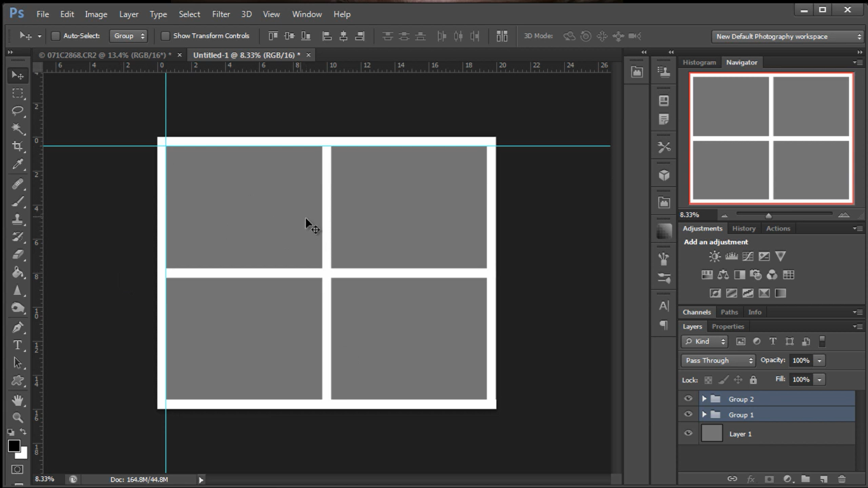This screenshot has height=488, width=868.
Task: Select the Move tool
Action: [x=17, y=75]
